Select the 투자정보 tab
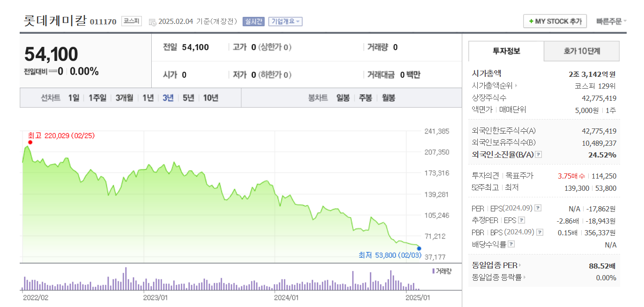Image resolution: width=644 pixels, height=307 pixels. point(507,51)
